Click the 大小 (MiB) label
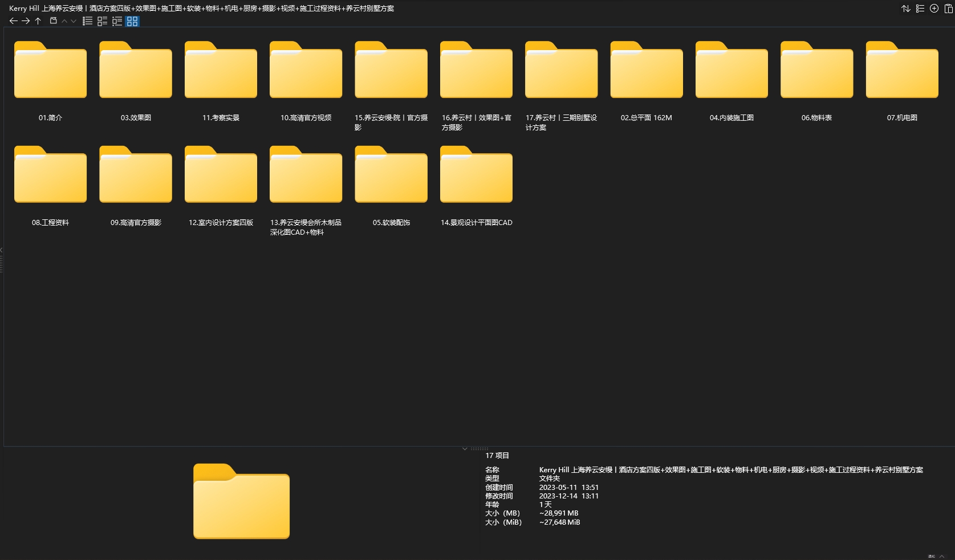 (503, 522)
